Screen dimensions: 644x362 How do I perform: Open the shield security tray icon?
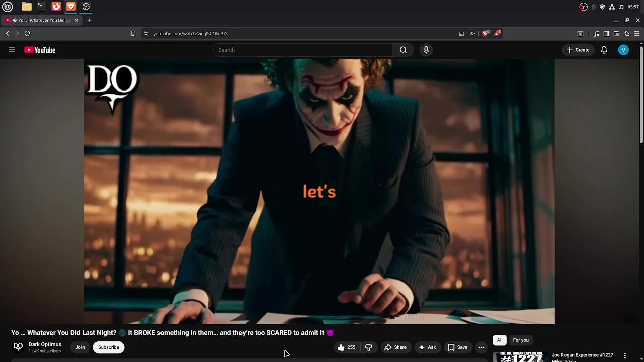602,7
